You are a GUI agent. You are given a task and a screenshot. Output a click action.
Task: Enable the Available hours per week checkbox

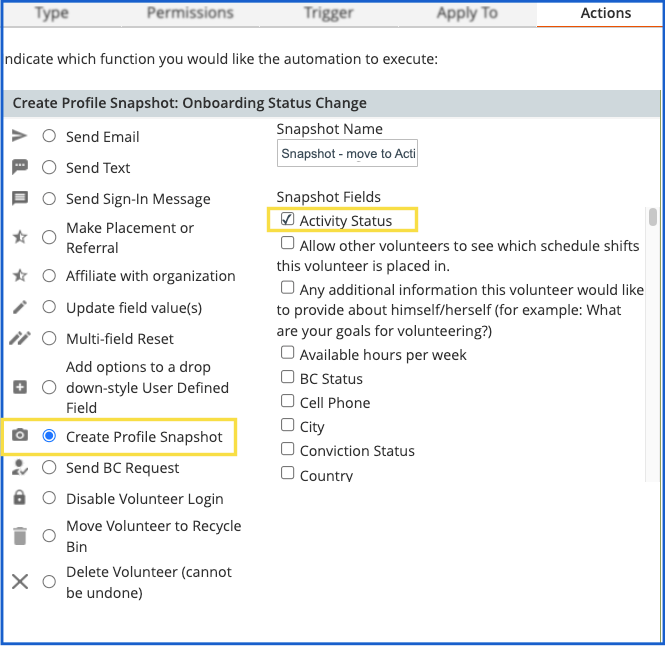coord(287,354)
